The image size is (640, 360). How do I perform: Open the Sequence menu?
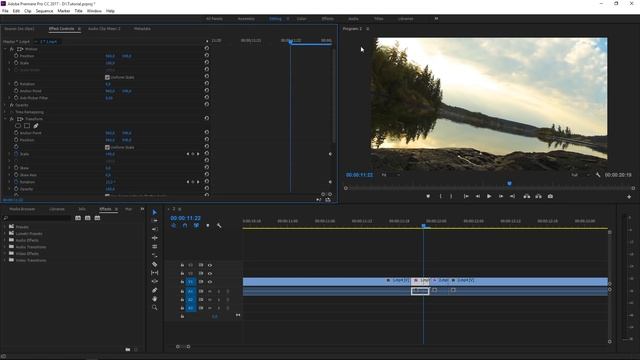click(44, 11)
